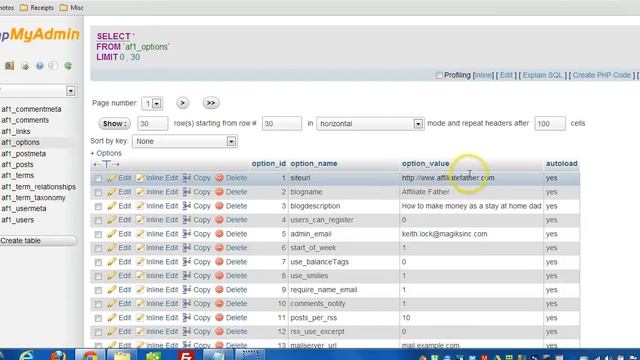Sort by option_id column header
The width and height of the screenshot is (640, 360).
[268, 163]
